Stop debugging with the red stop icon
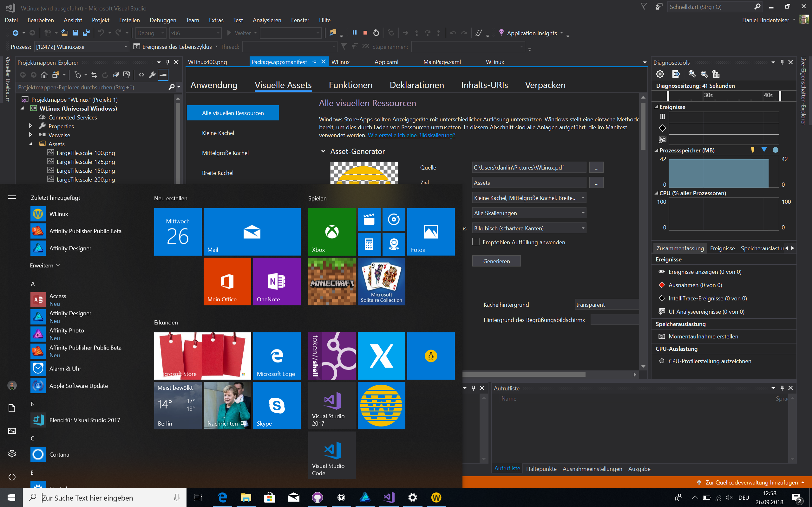 click(365, 33)
